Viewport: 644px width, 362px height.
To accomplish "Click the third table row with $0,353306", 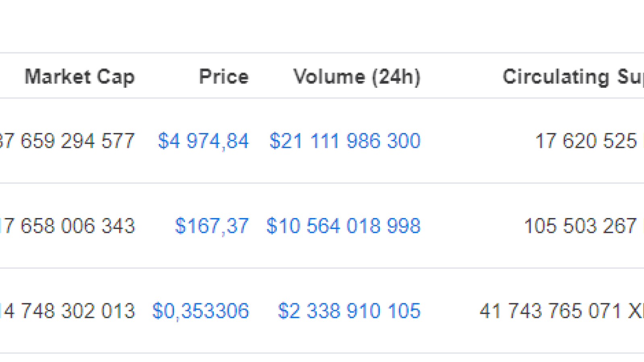I will tap(322, 311).
